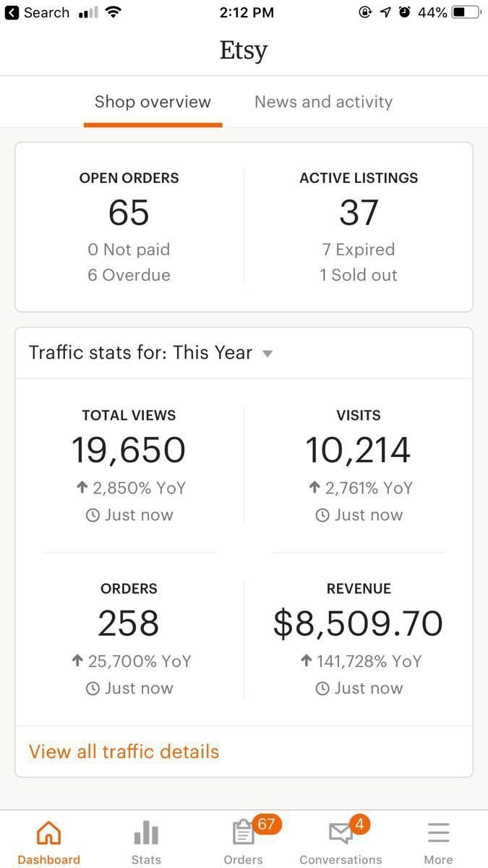Screen dimensions: 488x868
Task: Tap the $8,509.70 revenue value
Action: tap(359, 624)
